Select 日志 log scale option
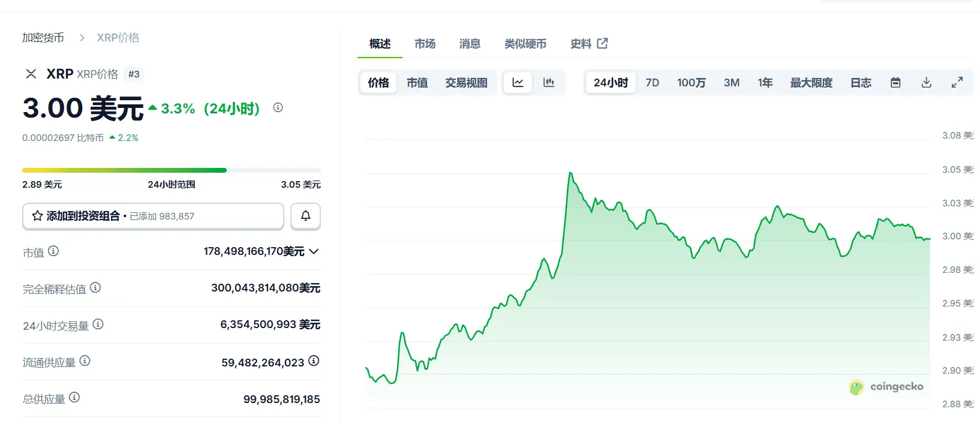 (861, 83)
